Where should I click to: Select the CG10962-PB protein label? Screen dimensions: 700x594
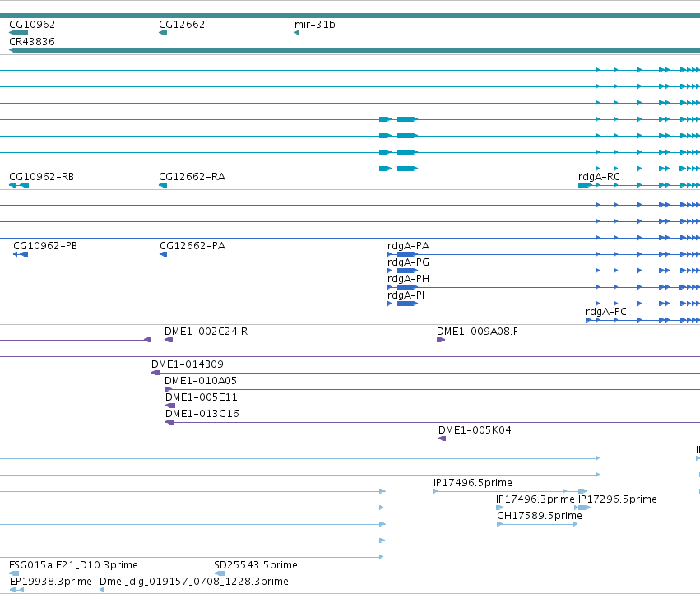click(45, 246)
